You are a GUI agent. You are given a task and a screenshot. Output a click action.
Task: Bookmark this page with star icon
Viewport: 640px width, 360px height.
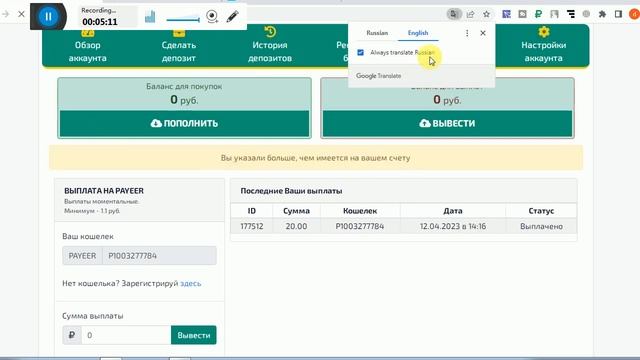[x=487, y=14]
